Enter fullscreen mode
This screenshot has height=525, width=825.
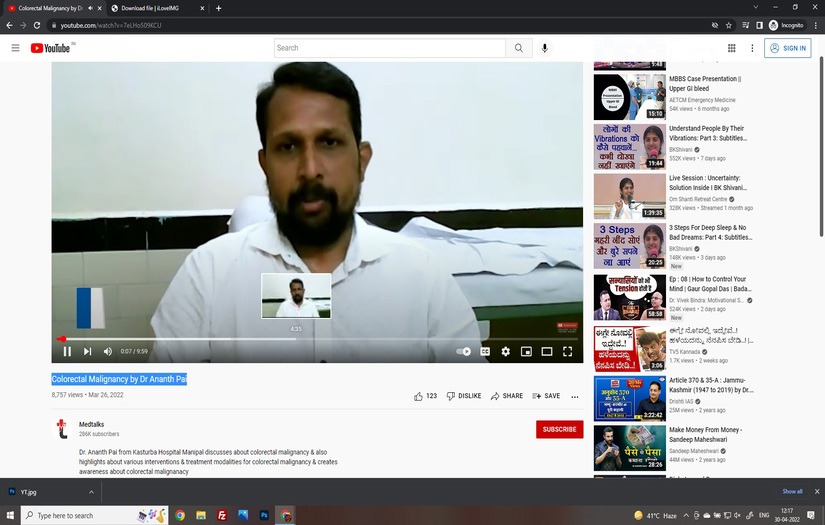coord(567,351)
